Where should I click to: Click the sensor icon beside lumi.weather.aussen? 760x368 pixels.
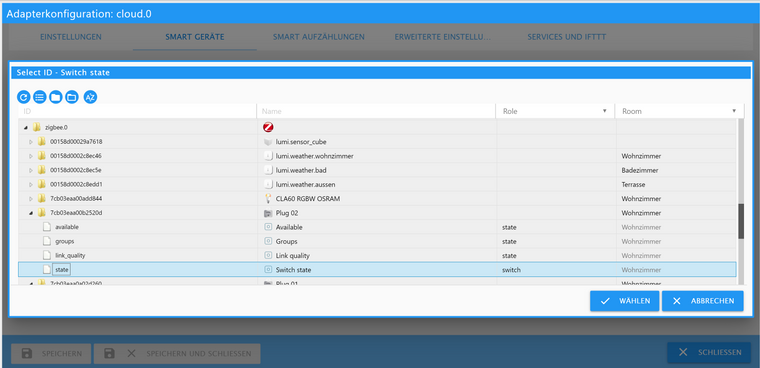pyautogui.click(x=268, y=184)
